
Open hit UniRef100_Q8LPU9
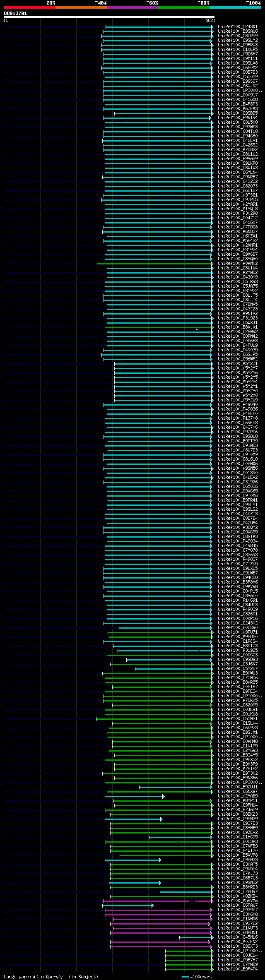pyautogui.click(x=238, y=36)
